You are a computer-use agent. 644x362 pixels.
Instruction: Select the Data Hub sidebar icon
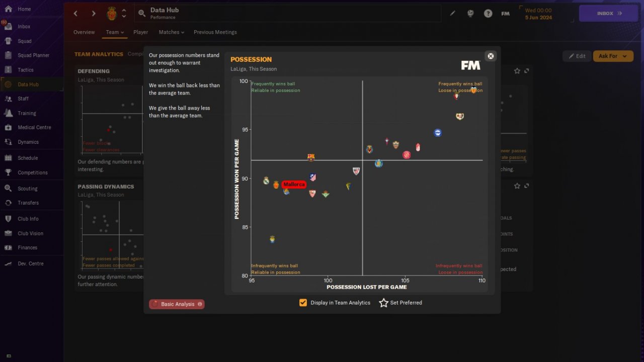(8, 84)
